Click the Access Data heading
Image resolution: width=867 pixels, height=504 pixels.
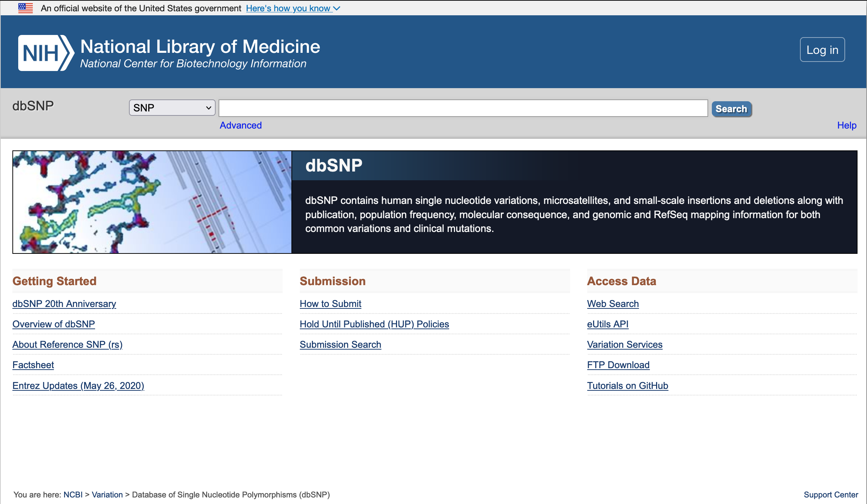(621, 281)
